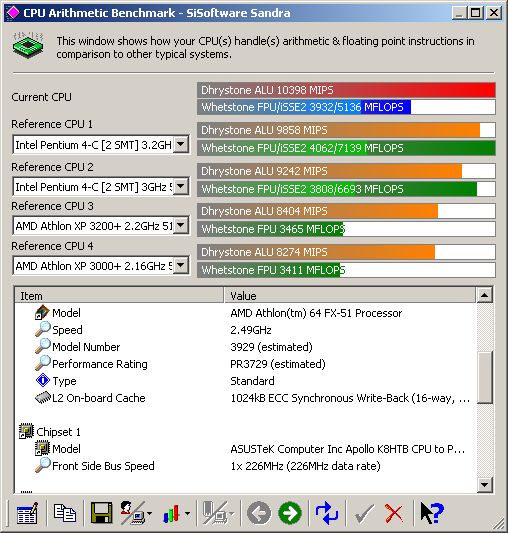Click the Whetstone 4062/7139 MFLOPS bar

pyautogui.click(x=346, y=148)
